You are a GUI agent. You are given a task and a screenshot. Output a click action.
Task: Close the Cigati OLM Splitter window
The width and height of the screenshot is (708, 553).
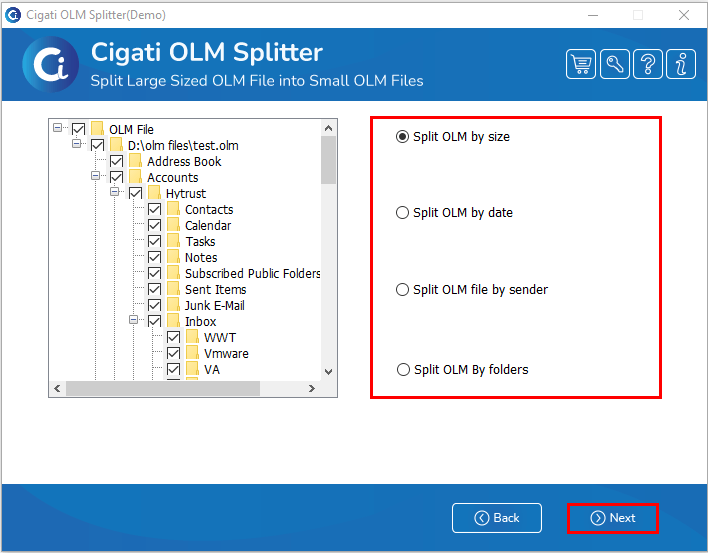point(684,15)
